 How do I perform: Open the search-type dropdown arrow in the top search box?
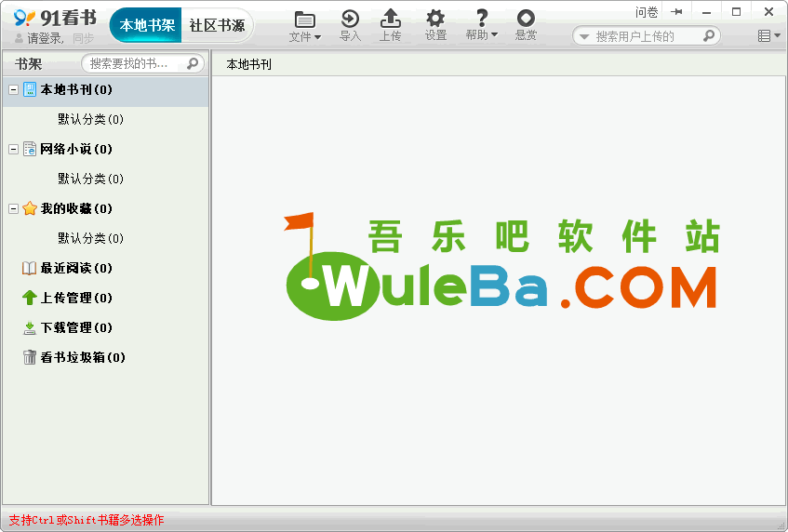click(584, 36)
